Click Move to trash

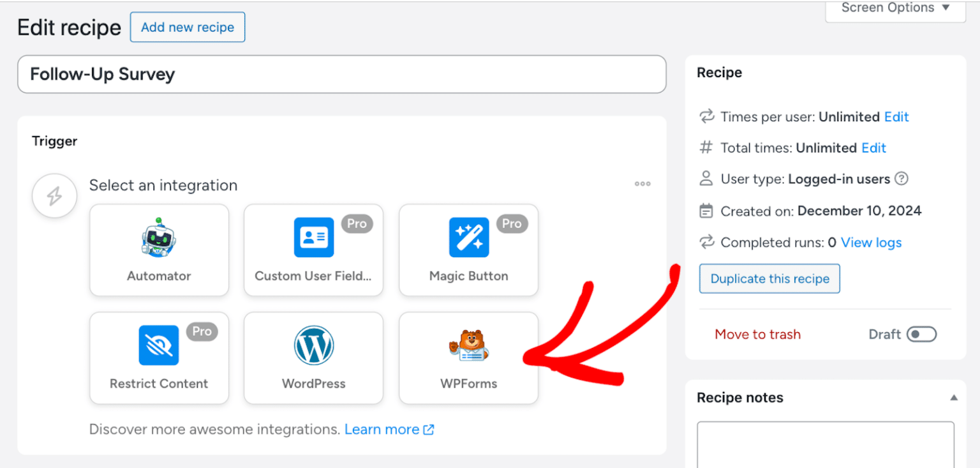757,334
